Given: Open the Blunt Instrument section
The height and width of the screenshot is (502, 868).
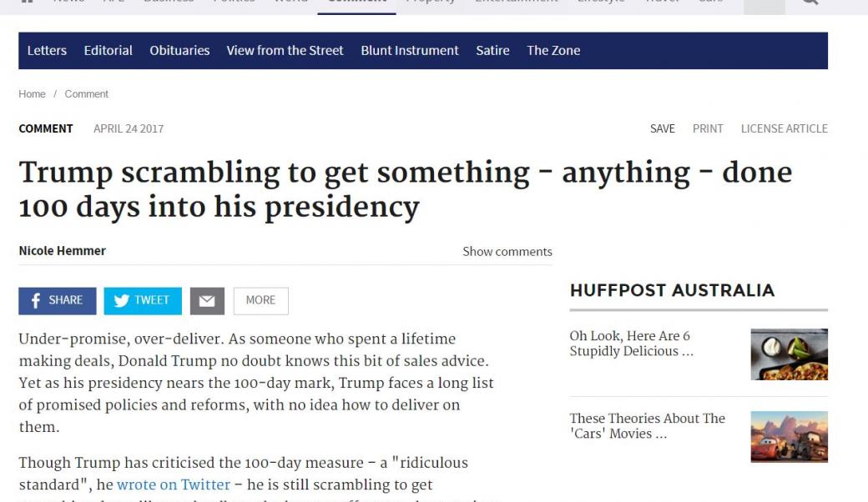Looking at the screenshot, I should point(409,50).
